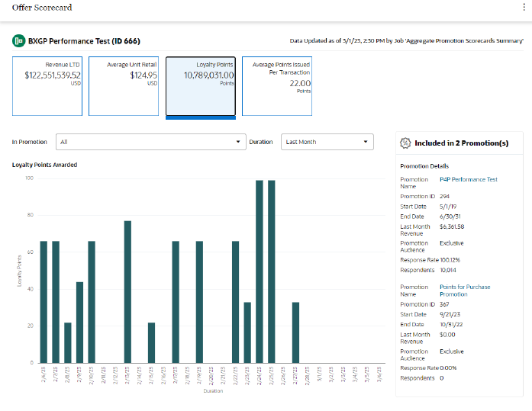The width and height of the screenshot is (532, 411).
Task: Click Last Month Revenue $6,361.58 value
Action: pos(452,226)
